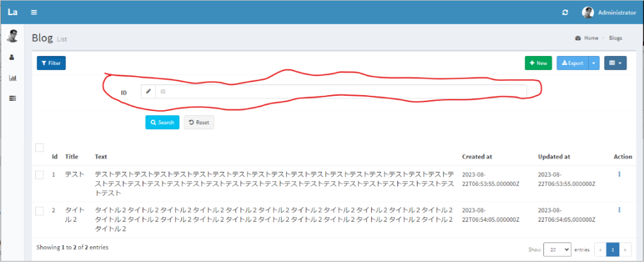Open the user icon in sidebar

point(12,57)
